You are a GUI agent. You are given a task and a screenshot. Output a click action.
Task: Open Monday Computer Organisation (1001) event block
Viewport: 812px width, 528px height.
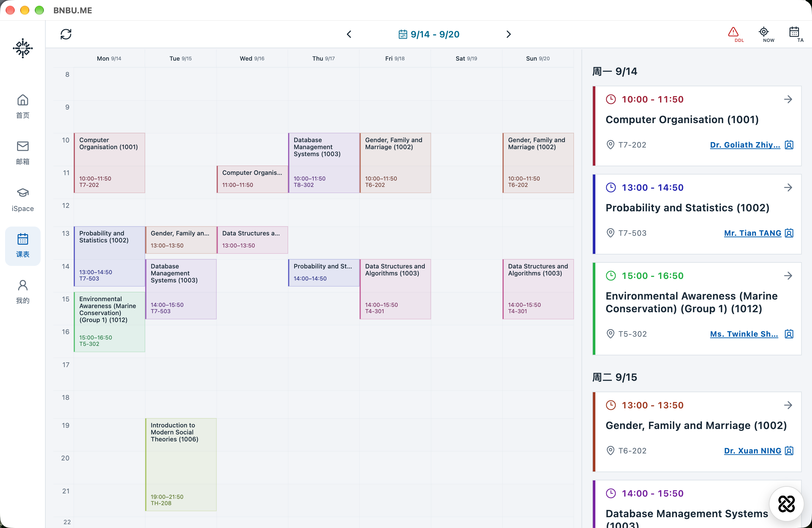109,163
